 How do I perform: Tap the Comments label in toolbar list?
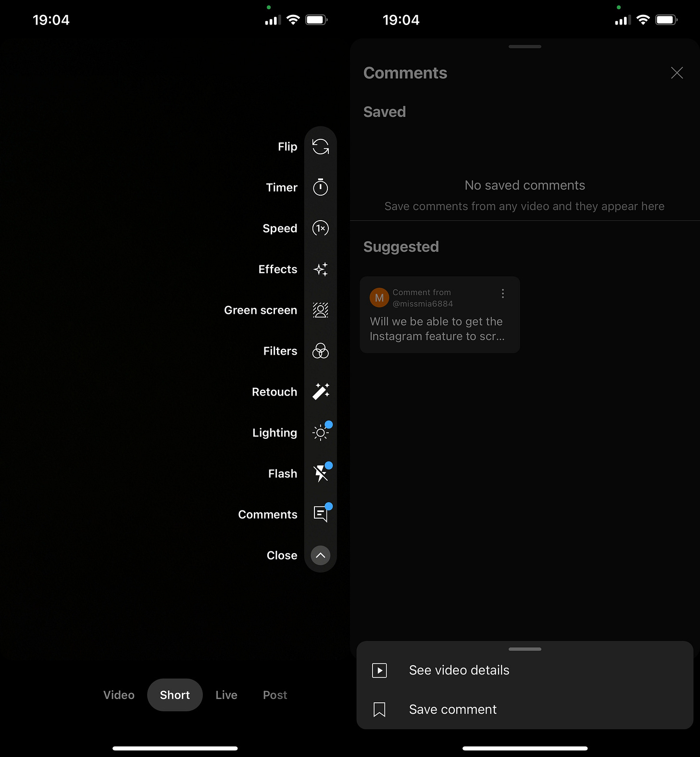point(268,514)
